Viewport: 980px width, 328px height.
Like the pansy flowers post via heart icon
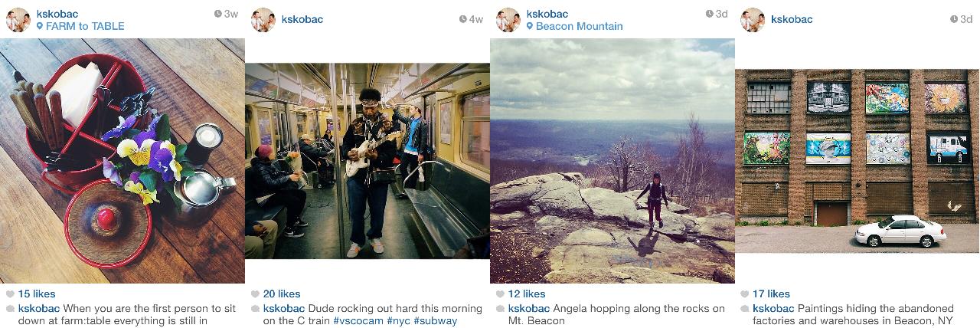pos(10,294)
